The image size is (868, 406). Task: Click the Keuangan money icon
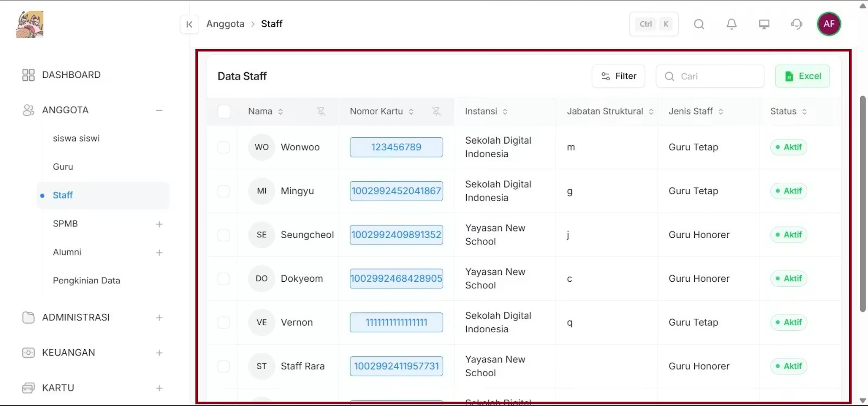(28, 353)
